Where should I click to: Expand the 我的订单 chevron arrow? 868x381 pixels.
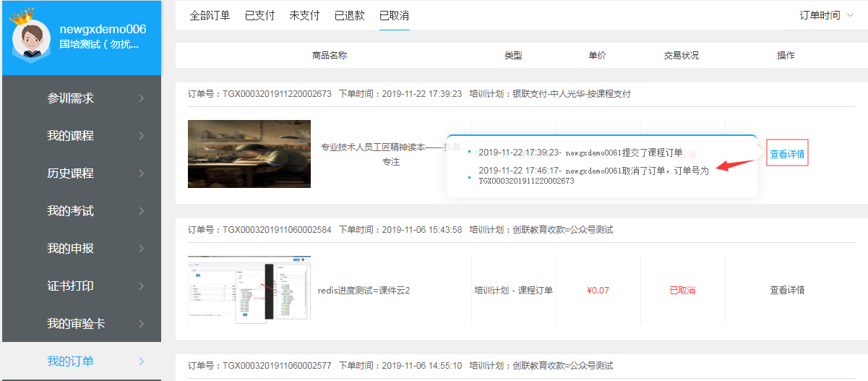point(141,361)
